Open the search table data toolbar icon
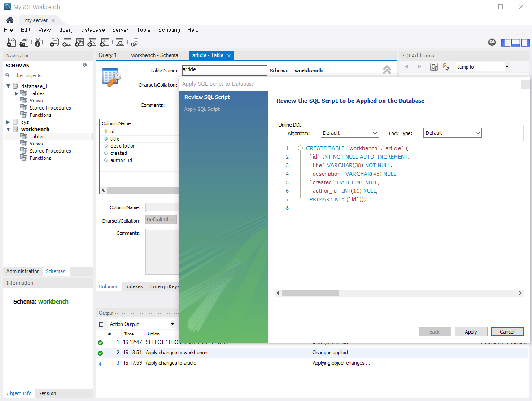 (x=119, y=42)
